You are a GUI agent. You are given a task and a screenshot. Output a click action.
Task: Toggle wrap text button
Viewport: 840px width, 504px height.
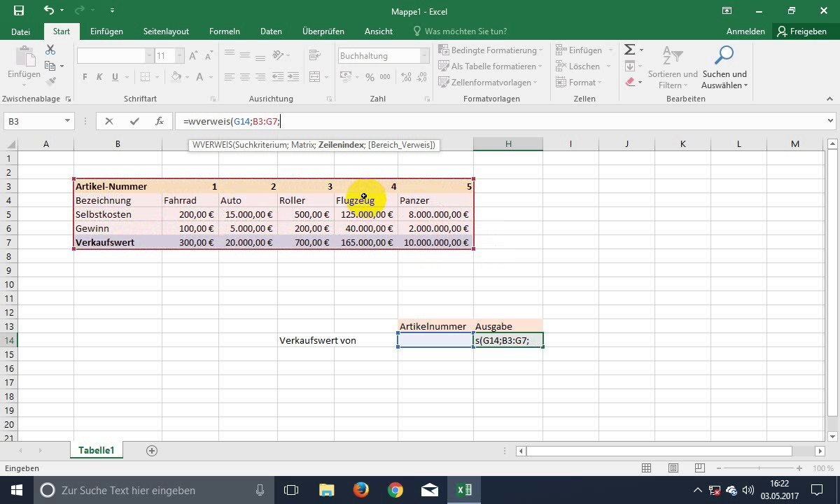pyautogui.click(x=314, y=55)
